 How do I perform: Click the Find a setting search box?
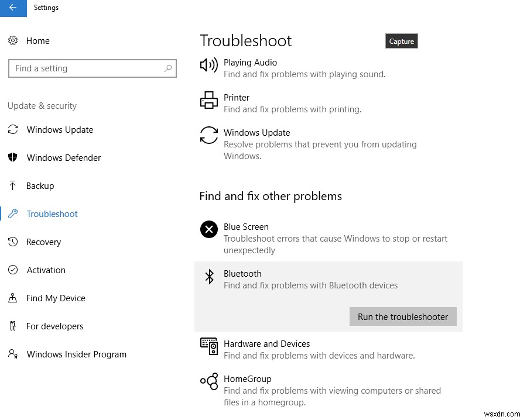92,68
